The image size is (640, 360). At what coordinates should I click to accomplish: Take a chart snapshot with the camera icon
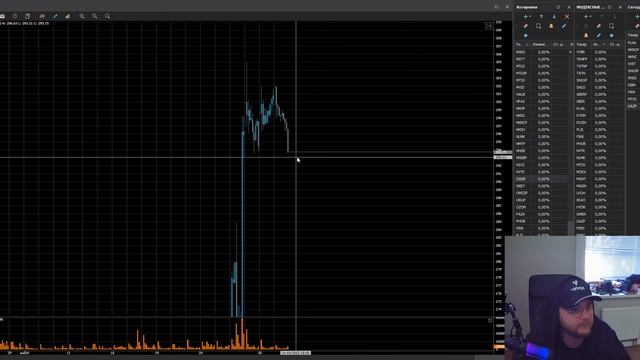pos(2,16)
